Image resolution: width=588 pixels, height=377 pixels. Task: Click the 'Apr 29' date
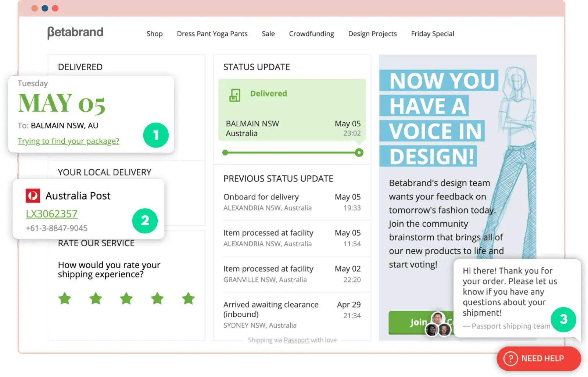349,305
